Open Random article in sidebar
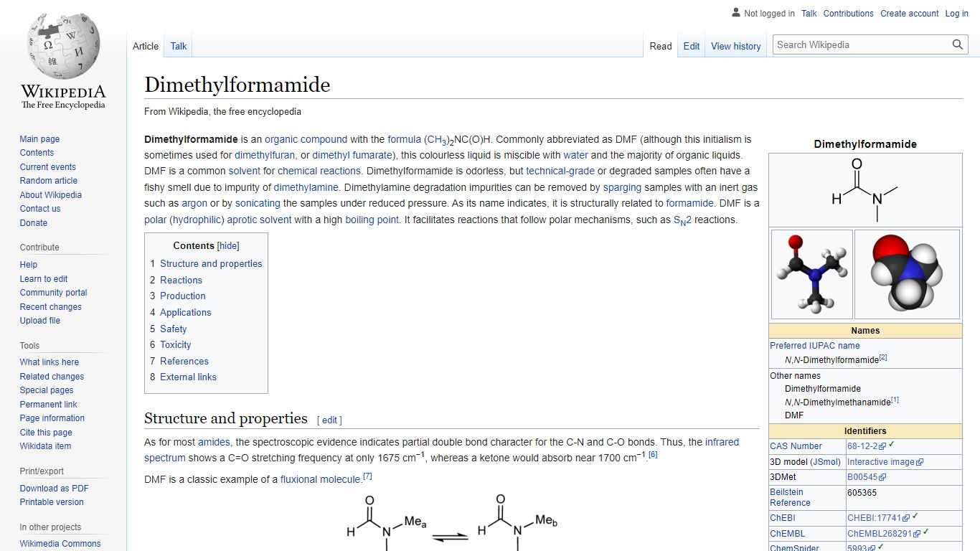 (48, 181)
